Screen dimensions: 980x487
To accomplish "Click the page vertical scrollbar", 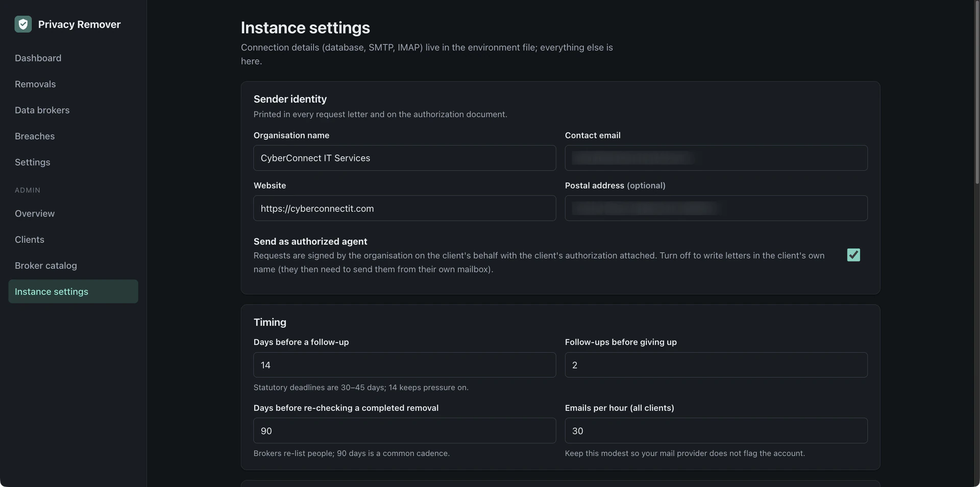I will [977, 92].
